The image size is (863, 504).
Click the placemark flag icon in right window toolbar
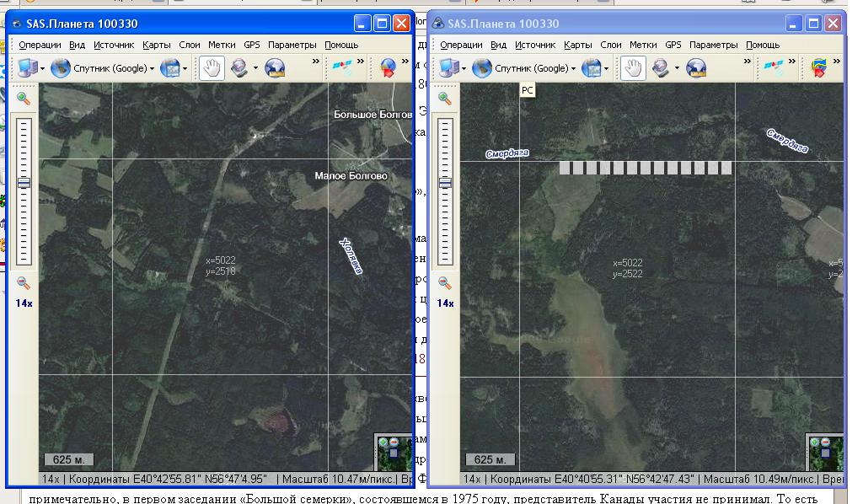818,68
